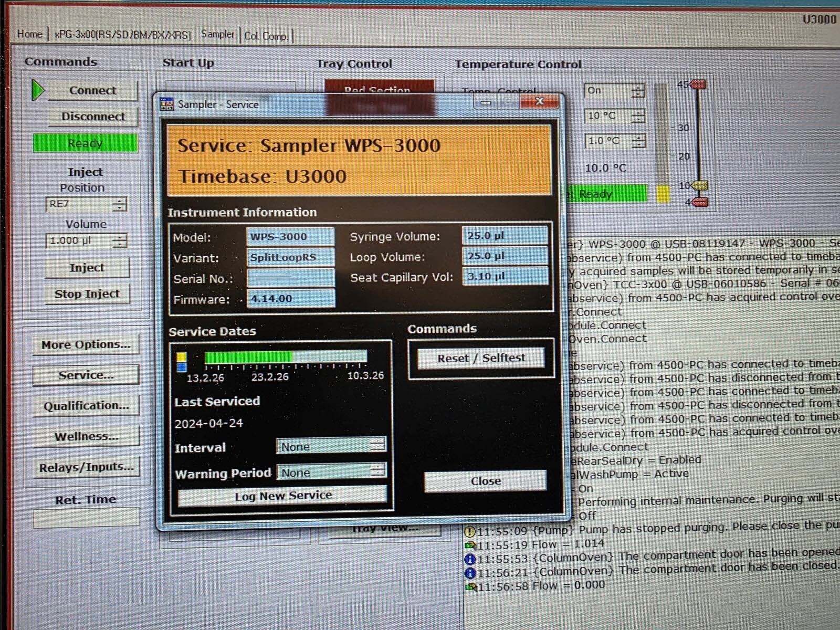The height and width of the screenshot is (630, 840).
Task: Click the Last Serviced date 2024-04-24
Action: point(209,424)
